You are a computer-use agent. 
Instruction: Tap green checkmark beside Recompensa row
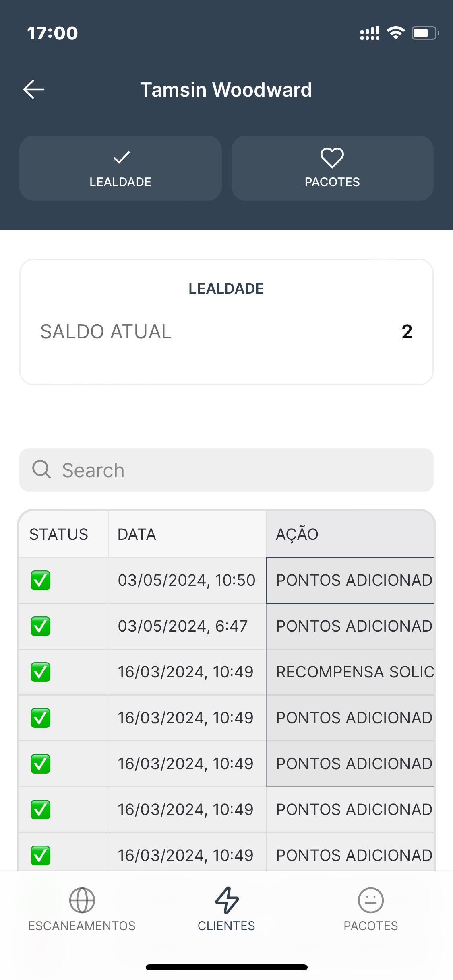tap(41, 672)
